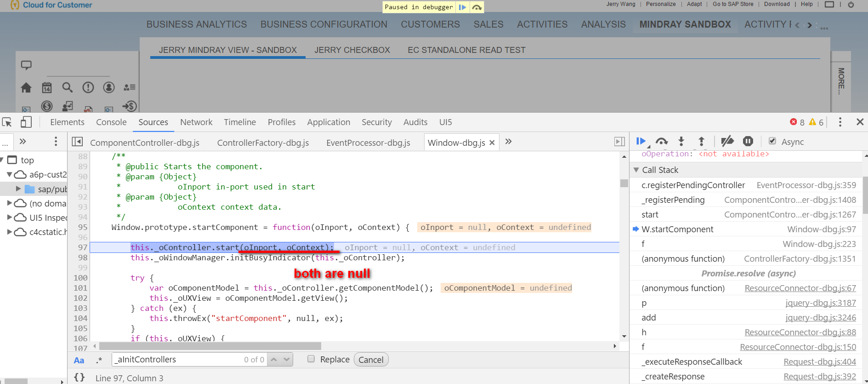
Task: Open the Elements tab
Action: point(67,122)
